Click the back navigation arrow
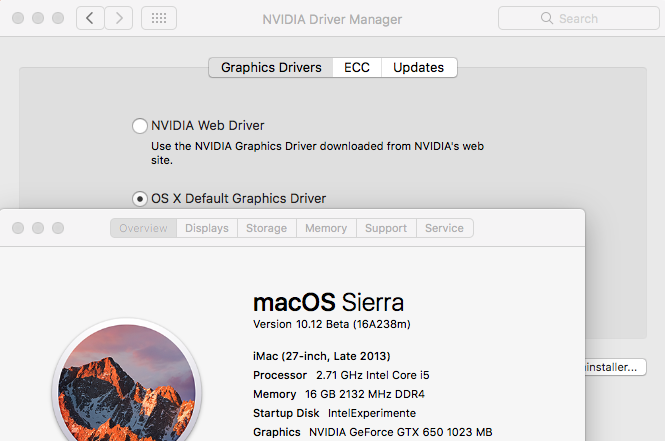The height and width of the screenshot is (441, 665). coord(90,18)
